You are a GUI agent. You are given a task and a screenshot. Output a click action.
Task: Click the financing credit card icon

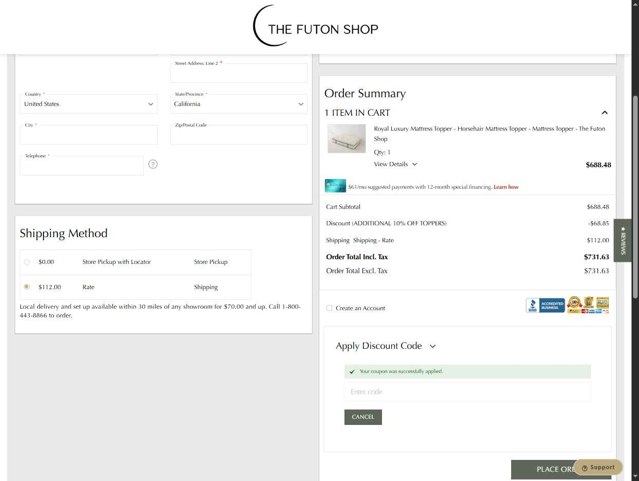point(335,185)
